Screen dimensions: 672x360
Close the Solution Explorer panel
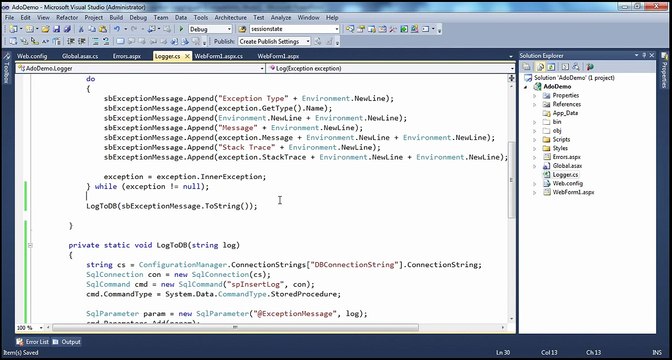pos(652,55)
